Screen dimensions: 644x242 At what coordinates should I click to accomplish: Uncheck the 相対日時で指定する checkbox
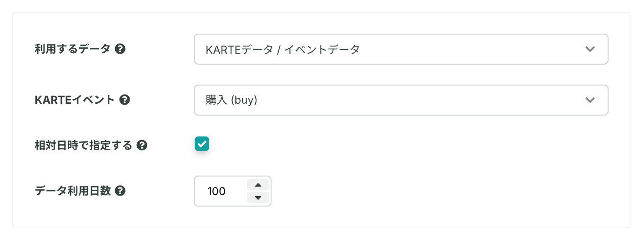(201, 144)
